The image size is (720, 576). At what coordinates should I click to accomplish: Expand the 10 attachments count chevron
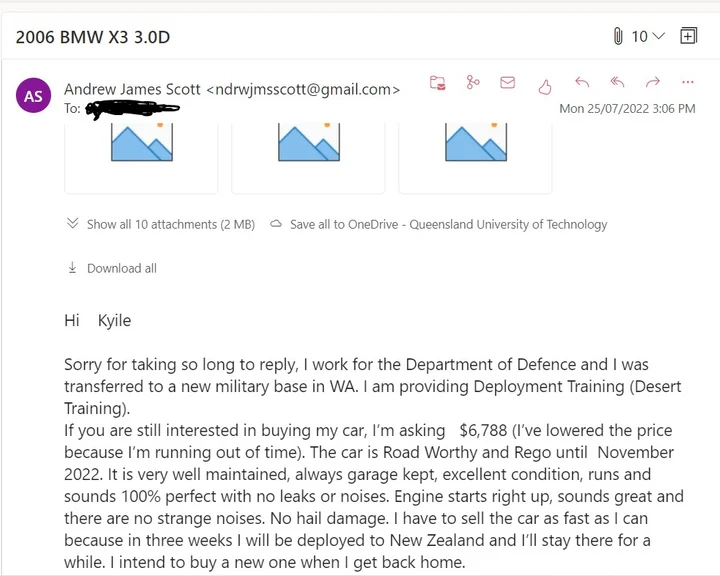click(657, 36)
